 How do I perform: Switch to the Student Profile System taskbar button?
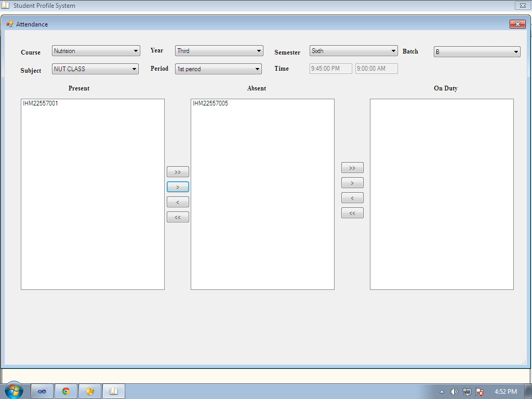(114, 392)
